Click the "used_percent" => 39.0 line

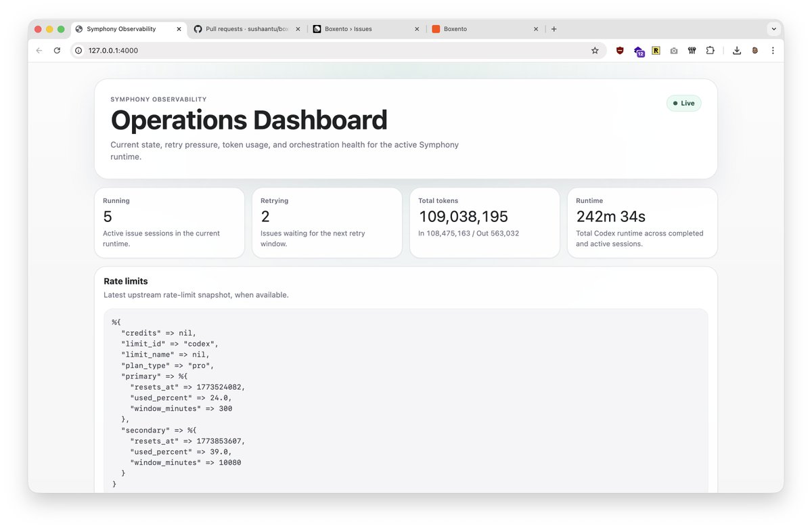(181, 452)
